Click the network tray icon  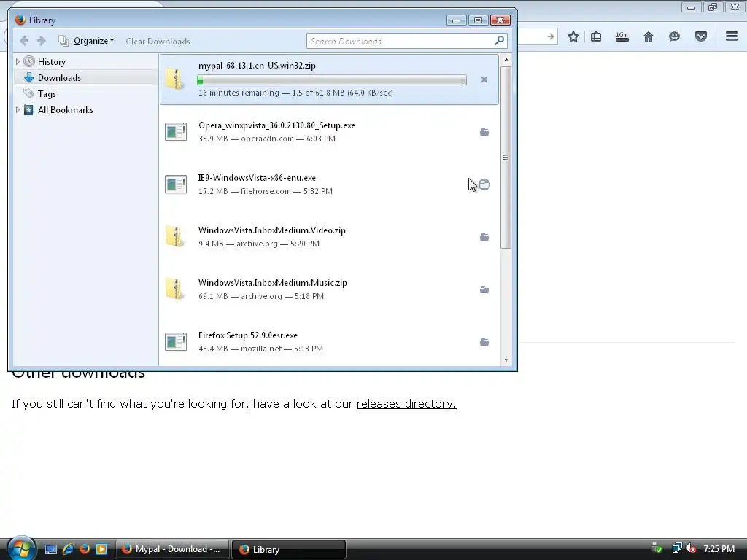pyautogui.click(x=676, y=548)
